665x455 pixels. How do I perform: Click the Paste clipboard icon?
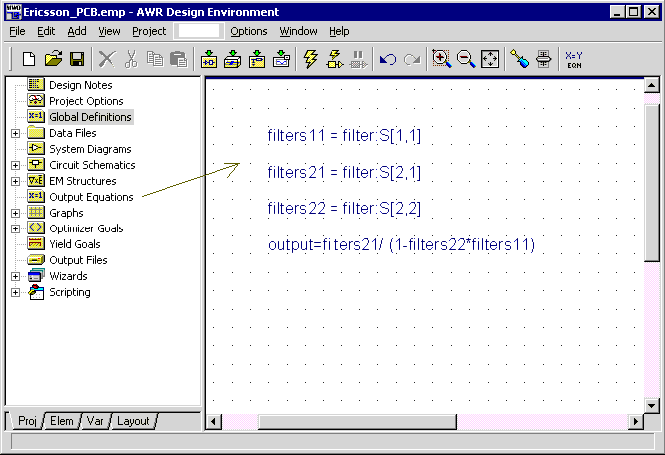point(179,59)
